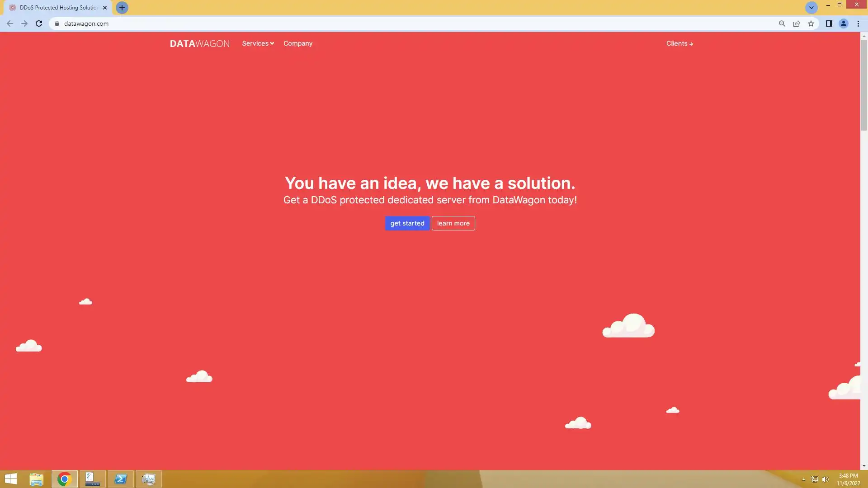The width and height of the screenshot is (868, 488).
Task: Reload the page with the refresh icon
Action: [39, 23]
